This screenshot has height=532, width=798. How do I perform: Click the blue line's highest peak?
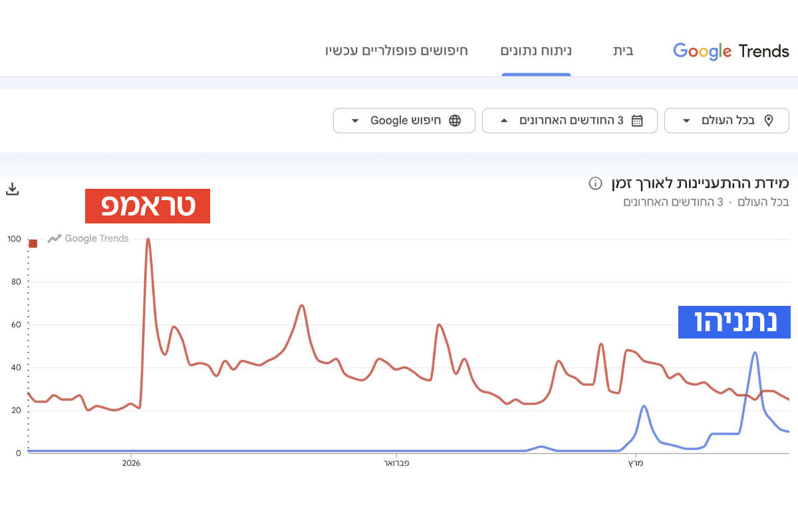(x=755, y=352)
